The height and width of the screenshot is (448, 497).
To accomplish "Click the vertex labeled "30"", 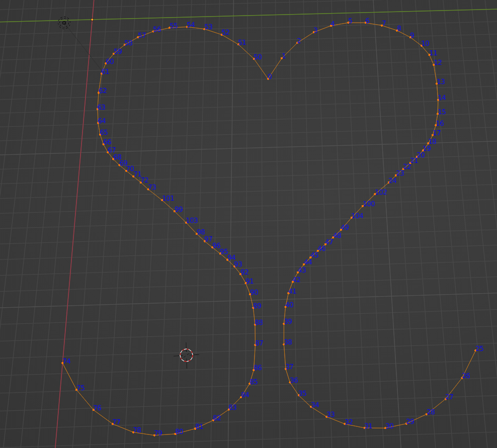I will coord(385,428).
